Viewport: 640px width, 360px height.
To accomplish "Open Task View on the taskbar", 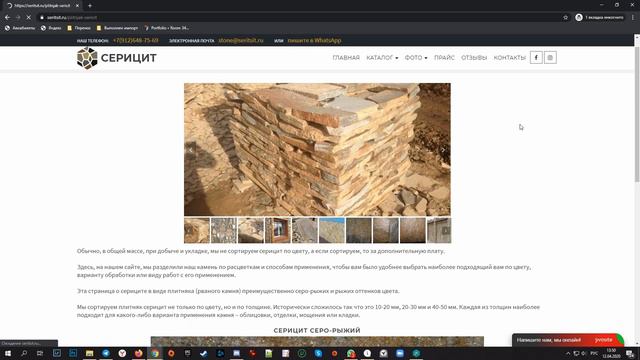I will click(40, 353).
